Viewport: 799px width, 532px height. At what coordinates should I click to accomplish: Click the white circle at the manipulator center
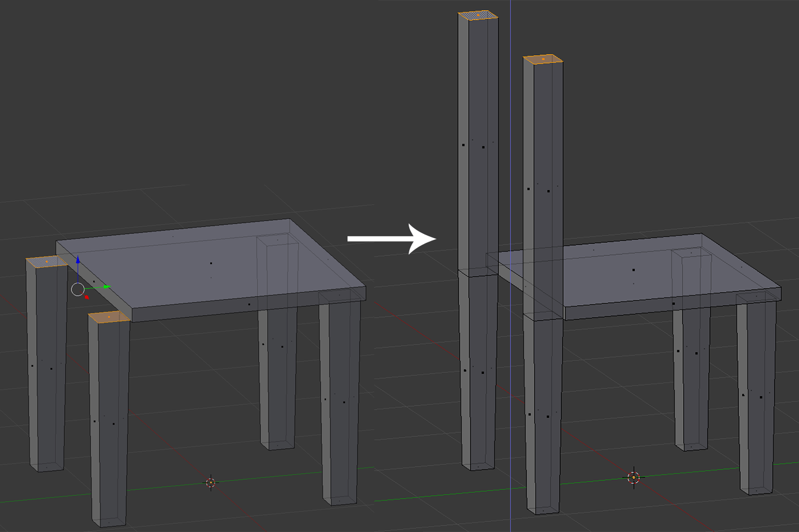pos(78,290)
